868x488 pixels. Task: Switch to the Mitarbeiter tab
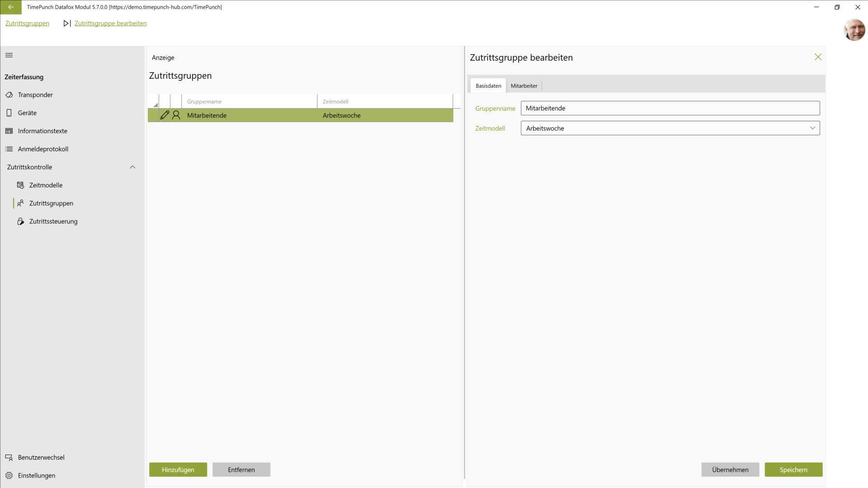[524, 85]
